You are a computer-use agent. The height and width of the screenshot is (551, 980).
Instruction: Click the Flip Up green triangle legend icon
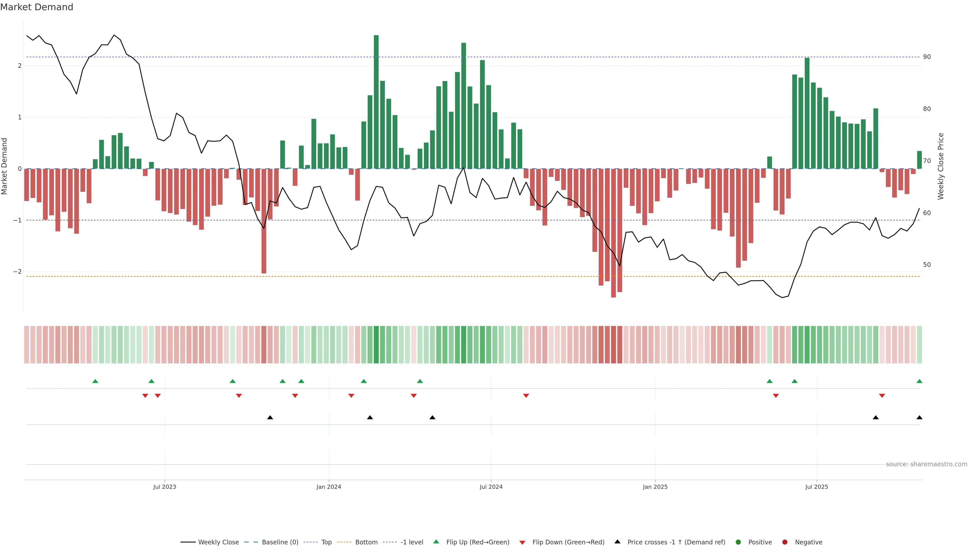click(436, 542)
